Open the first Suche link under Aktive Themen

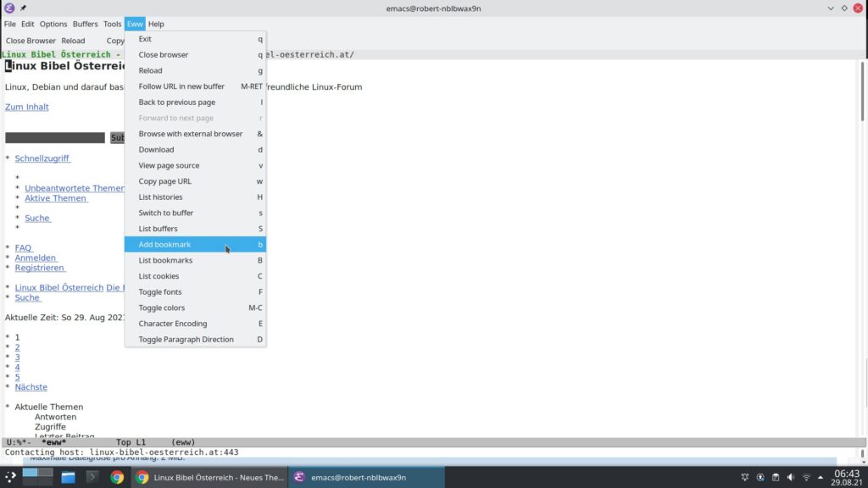(37, 218)
